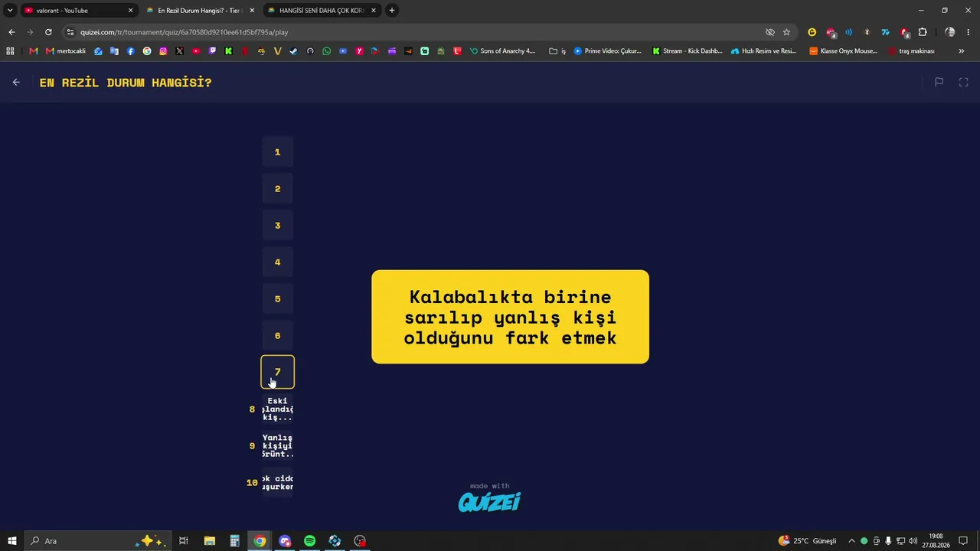Open the tab search dropdown arrow
980x551 pixels.
10,10
